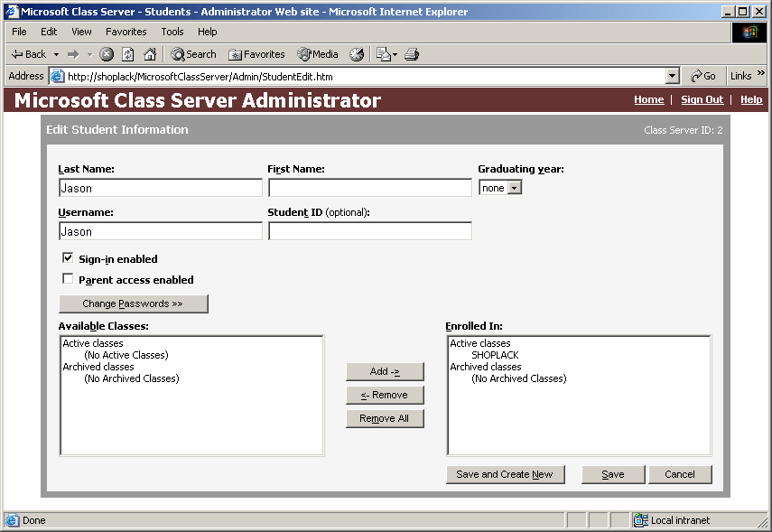Click Class Server ID: 2 text
This screenshot has height=532, width=772.
pyautogui.click(x=683, y=130)
